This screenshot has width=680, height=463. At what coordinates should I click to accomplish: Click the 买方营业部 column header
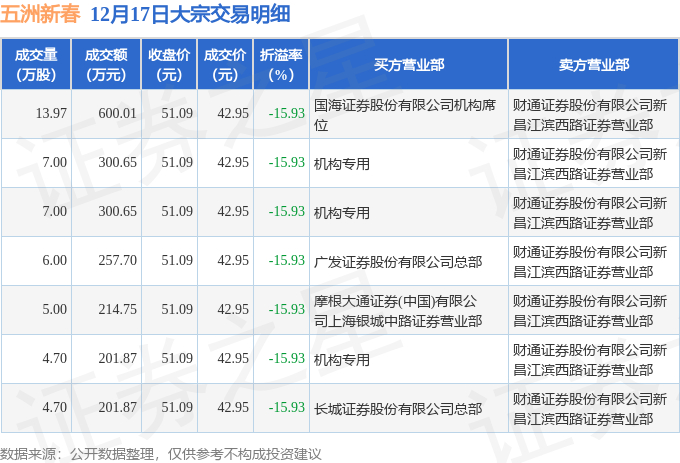pyautogui.click(x=409, y=65)
